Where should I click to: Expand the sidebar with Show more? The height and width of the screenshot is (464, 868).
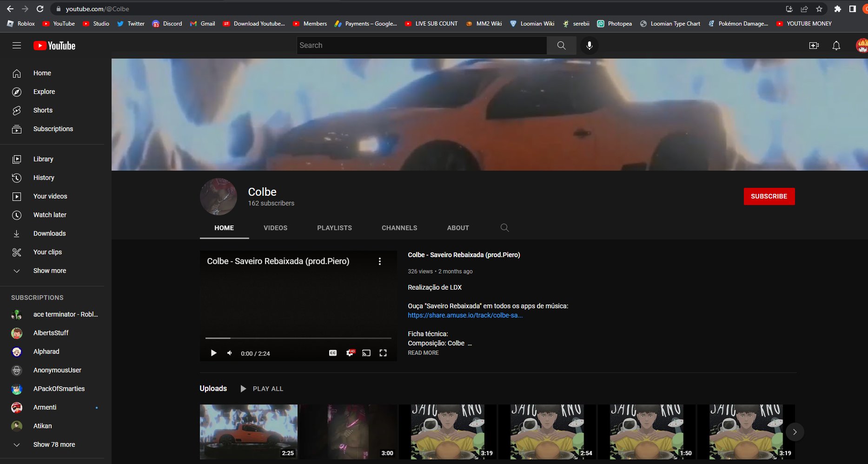click(49, 270)
